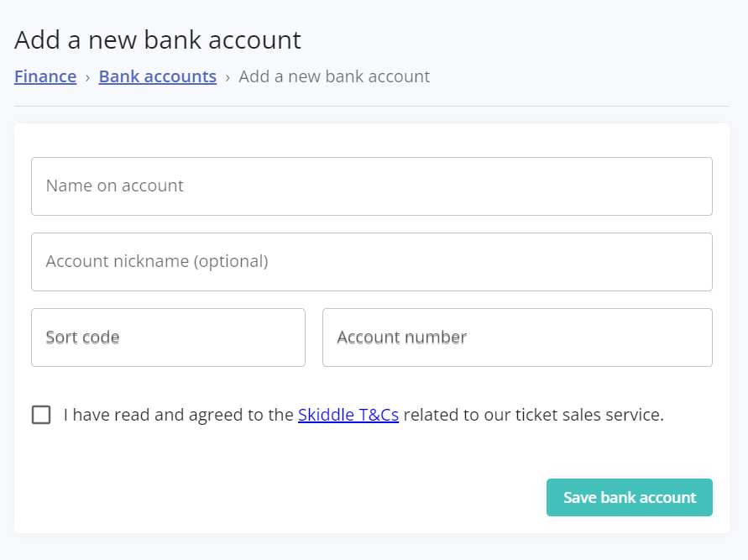Tick the T&Cs agreement checkbox
Viewport: 748px width, 560px height.
tap(41, 415)
